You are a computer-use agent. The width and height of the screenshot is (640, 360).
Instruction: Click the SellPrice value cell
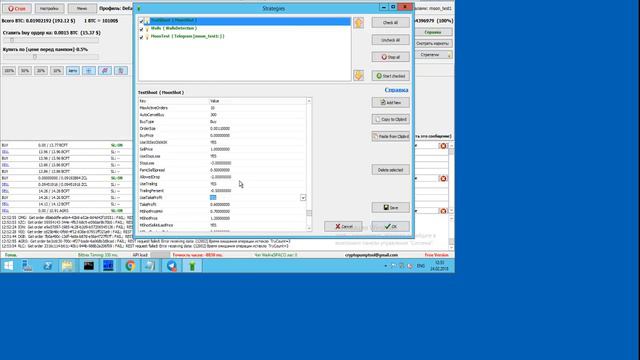click(x=257, y=149)
